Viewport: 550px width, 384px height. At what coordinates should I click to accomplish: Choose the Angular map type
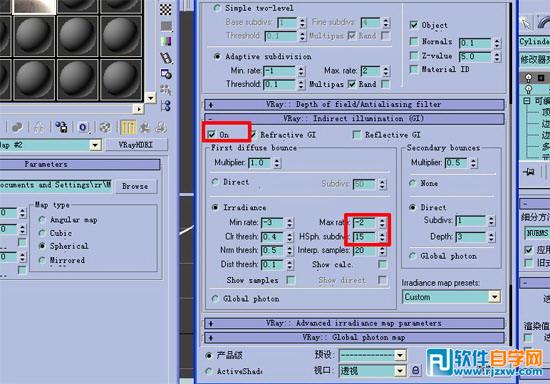42,220
